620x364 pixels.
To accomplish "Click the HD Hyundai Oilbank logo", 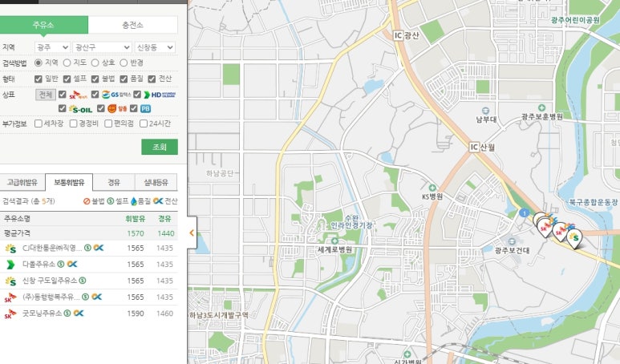I will point(160,95).
